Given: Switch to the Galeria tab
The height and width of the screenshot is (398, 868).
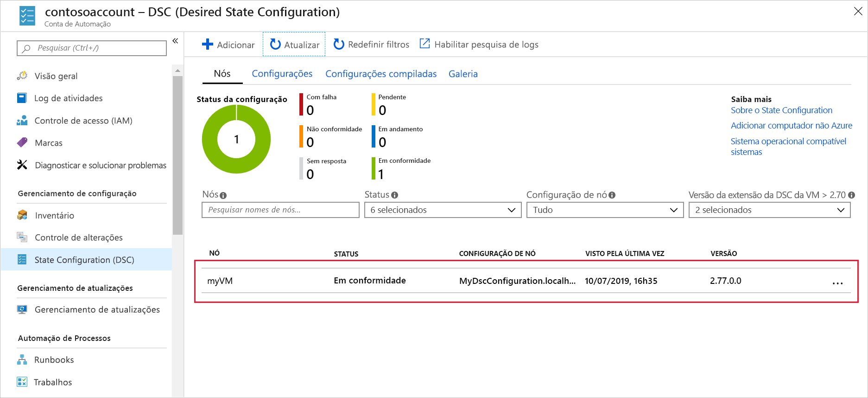Looking at the screenshot, I should [x=463, y=74].
